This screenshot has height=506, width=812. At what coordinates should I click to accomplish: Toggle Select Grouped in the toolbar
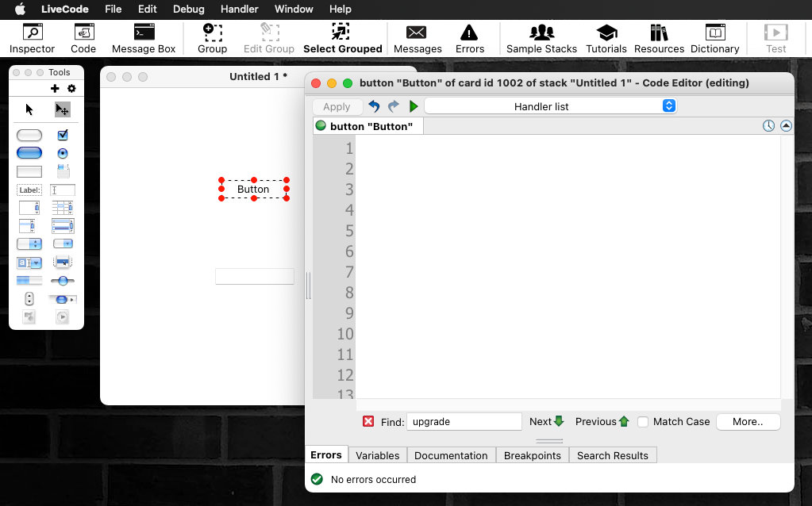tap(342, 39)
